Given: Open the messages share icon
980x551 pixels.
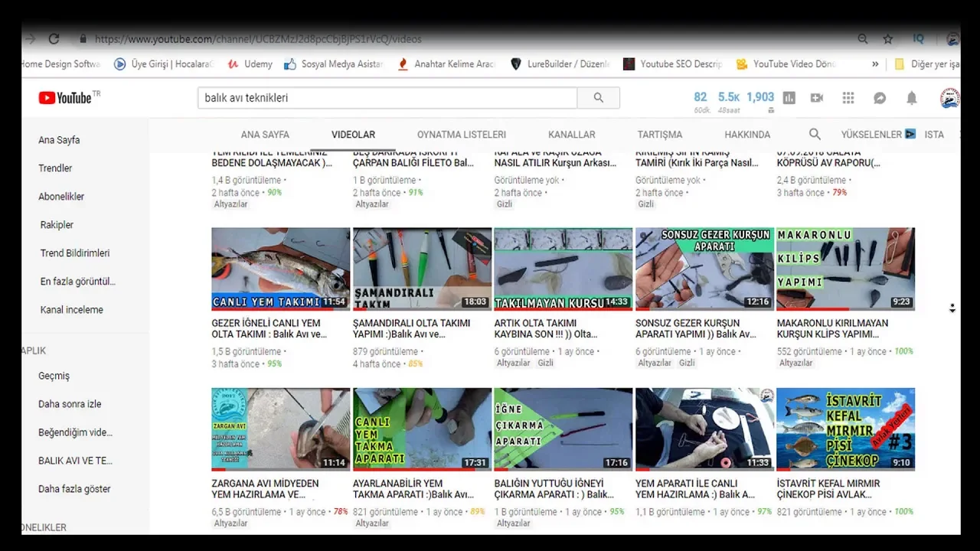Looking at the screenshot, I should pos(880,98).
